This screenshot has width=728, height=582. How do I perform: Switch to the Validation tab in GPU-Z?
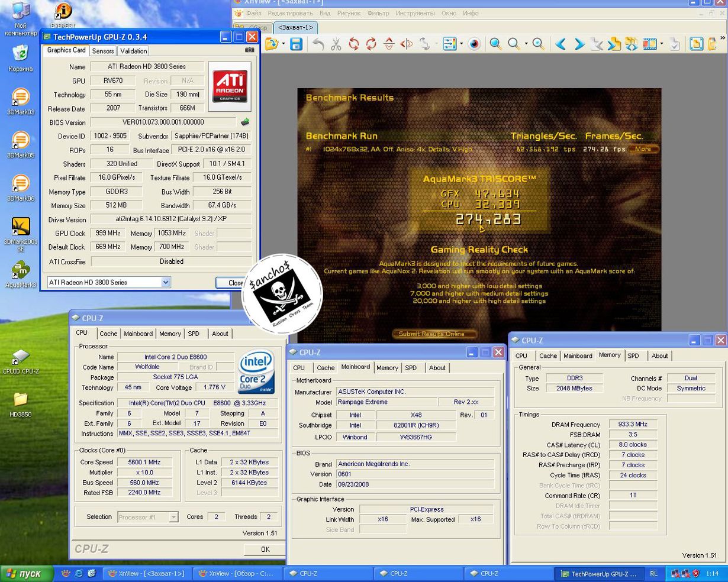(134, 51)
